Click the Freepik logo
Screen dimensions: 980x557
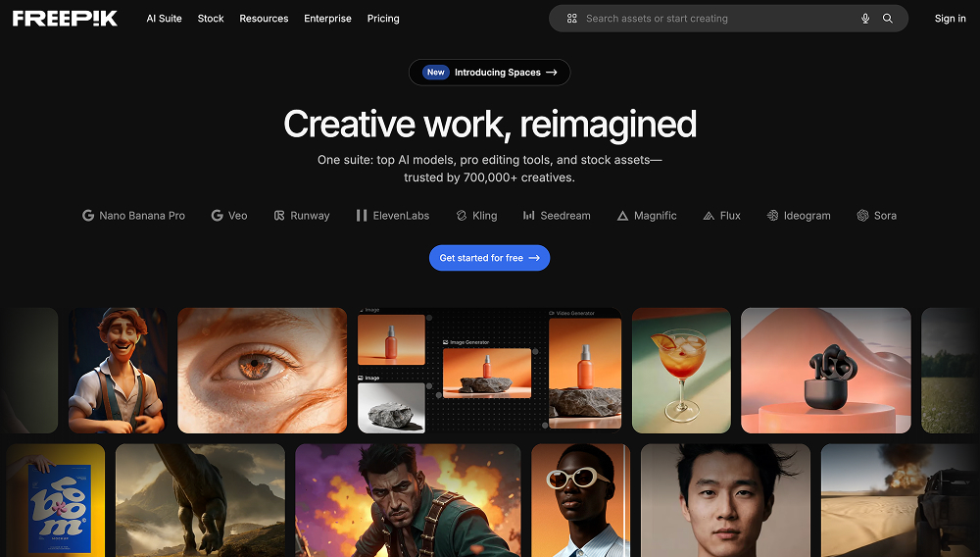(x=65, y=19)
